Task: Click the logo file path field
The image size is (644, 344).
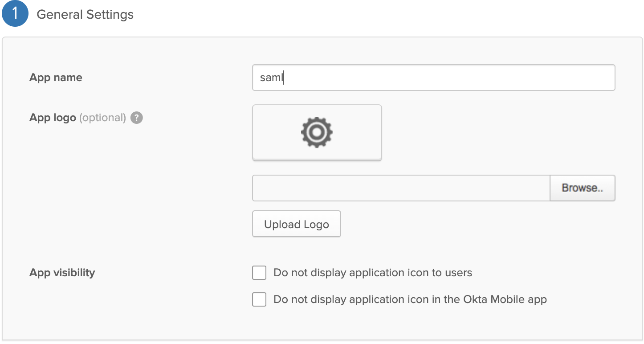Action: 401,188
